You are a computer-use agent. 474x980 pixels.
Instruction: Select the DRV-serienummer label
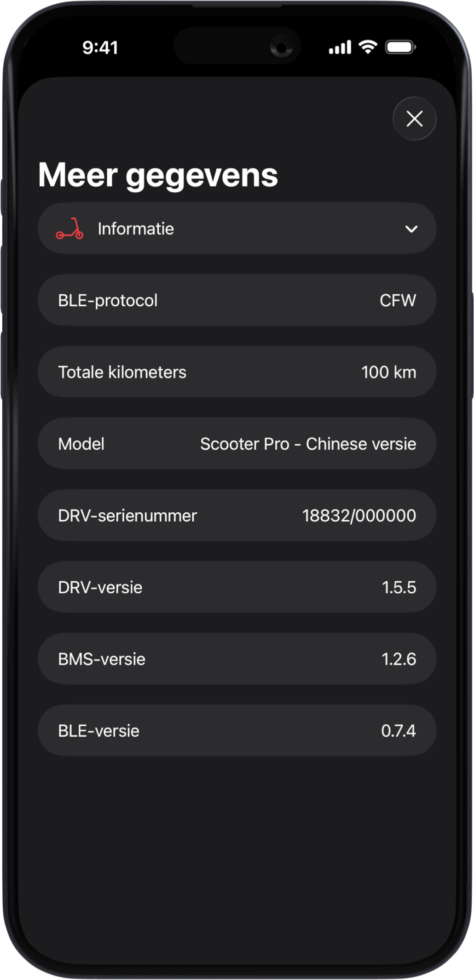click(x=127, y=516)
